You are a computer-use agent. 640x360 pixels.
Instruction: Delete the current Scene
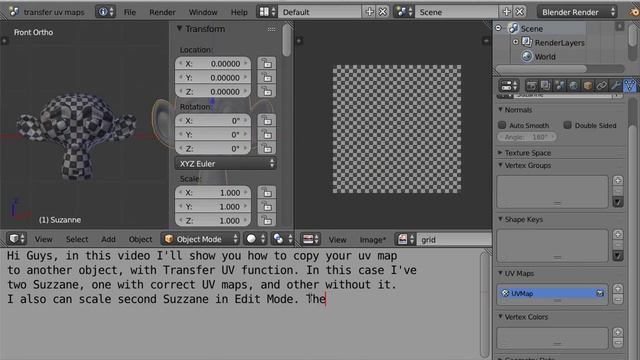[x=520, y=12]
